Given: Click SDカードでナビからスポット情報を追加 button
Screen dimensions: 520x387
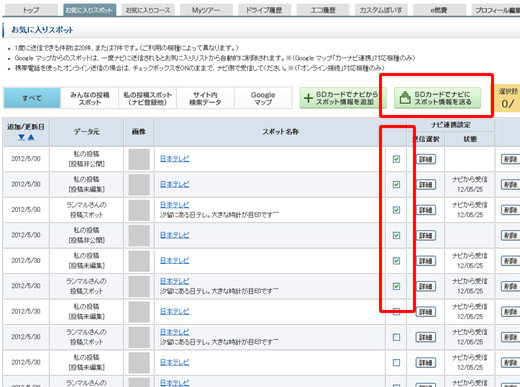Looking at the screenshot, I should pos(343,98).
